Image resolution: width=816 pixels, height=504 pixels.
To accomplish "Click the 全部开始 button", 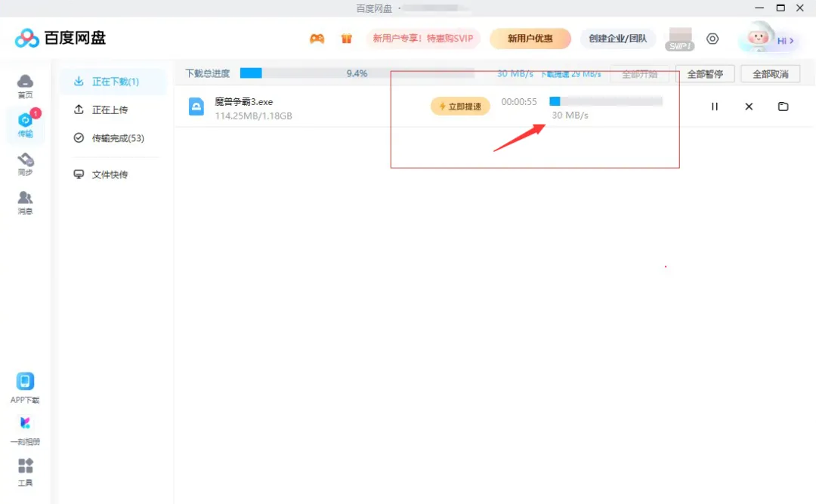I will pos(640,74).
